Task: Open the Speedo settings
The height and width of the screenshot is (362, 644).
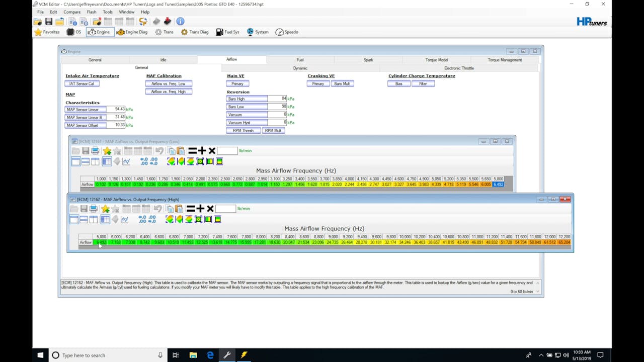Action: pyautogui.click(x=287, y=32)
